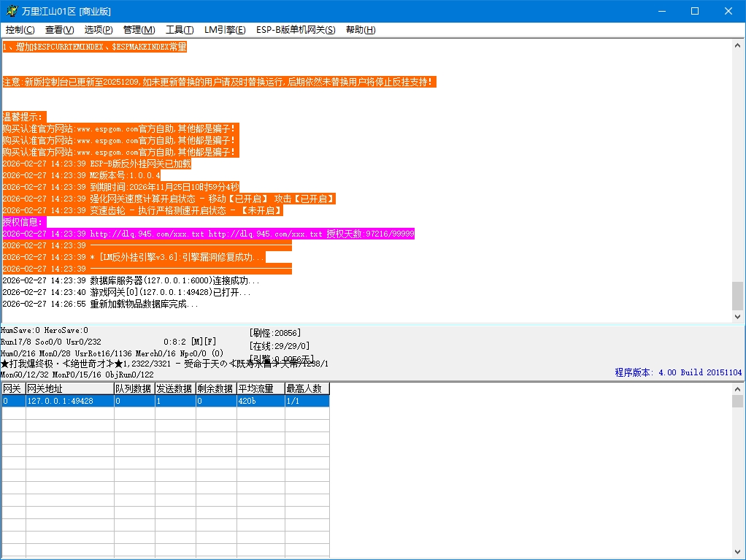Open the LM引擎(E) menu
Screen dimensions: 746x560
[x=225, y=30]
